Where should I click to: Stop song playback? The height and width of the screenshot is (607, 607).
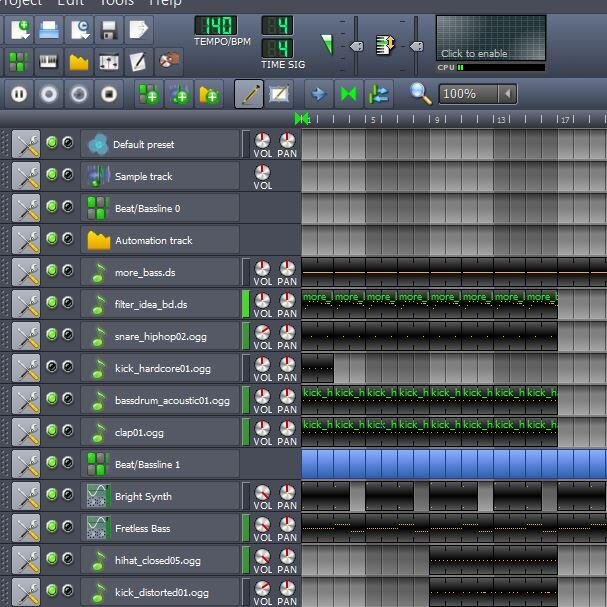[x=109, y=94]
